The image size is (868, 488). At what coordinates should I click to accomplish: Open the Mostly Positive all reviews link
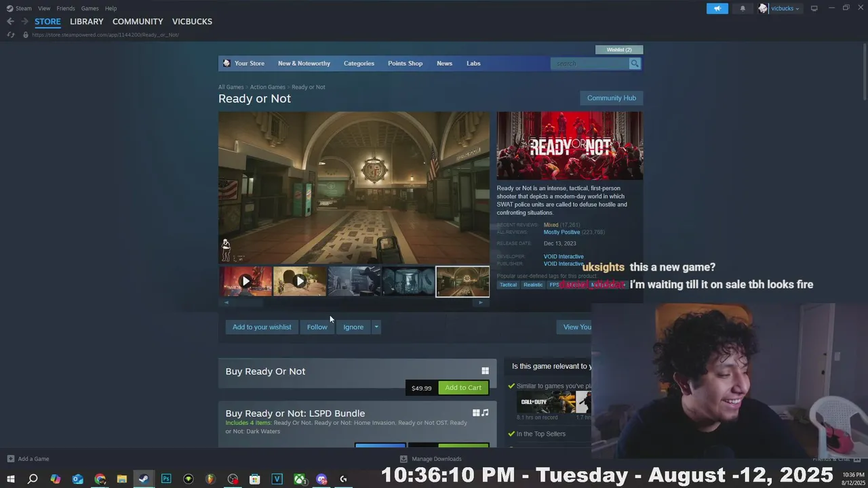[561, 232]
